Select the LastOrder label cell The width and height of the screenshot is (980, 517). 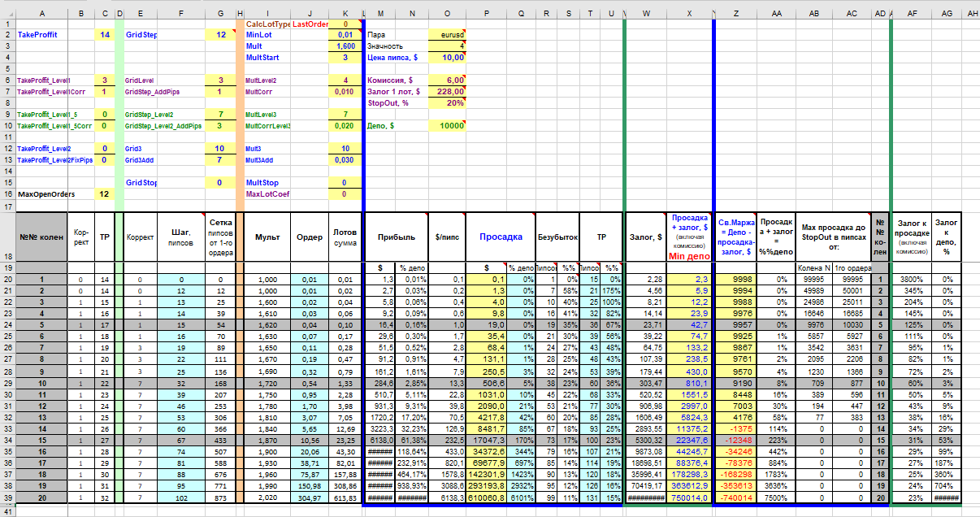pos(309,25)
